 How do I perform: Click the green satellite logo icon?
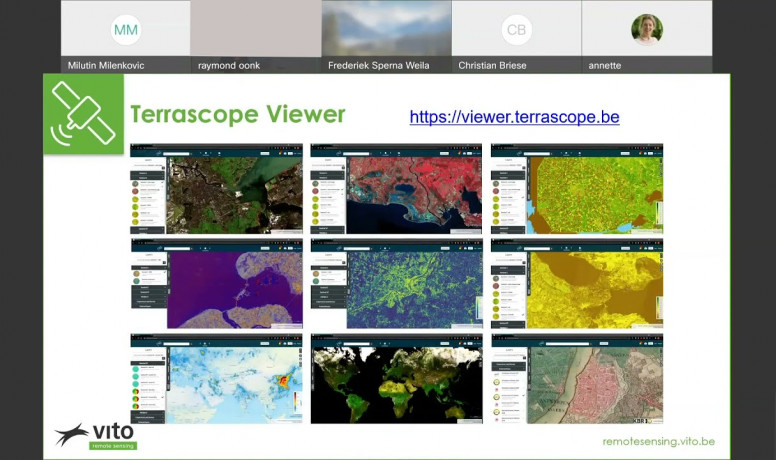(83, 114)
